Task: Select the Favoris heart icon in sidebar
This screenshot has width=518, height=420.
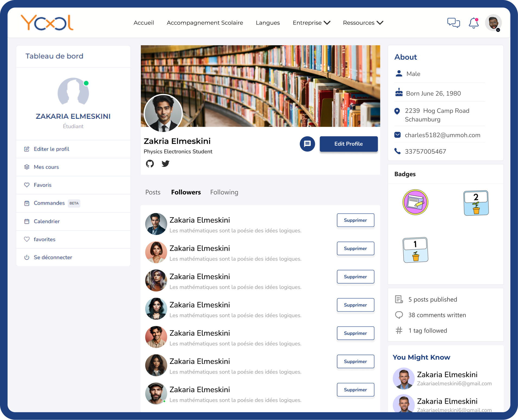Action: point(27,185)
